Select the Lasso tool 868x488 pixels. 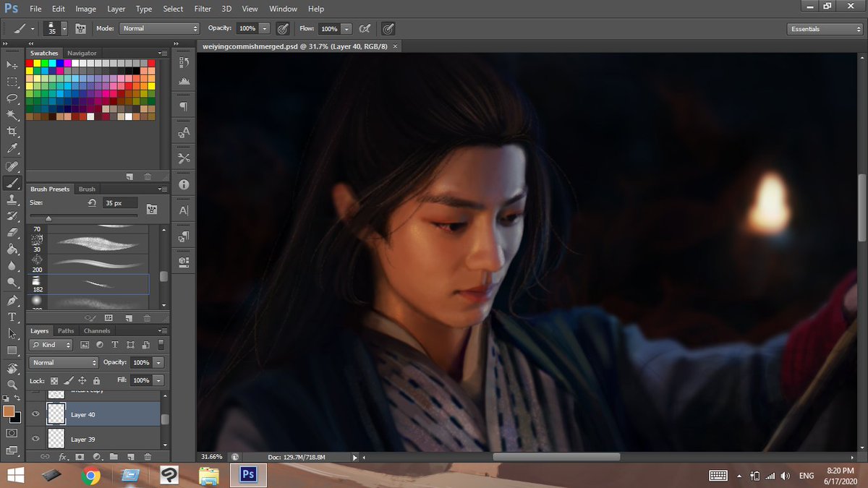click(x=12, y=98)
